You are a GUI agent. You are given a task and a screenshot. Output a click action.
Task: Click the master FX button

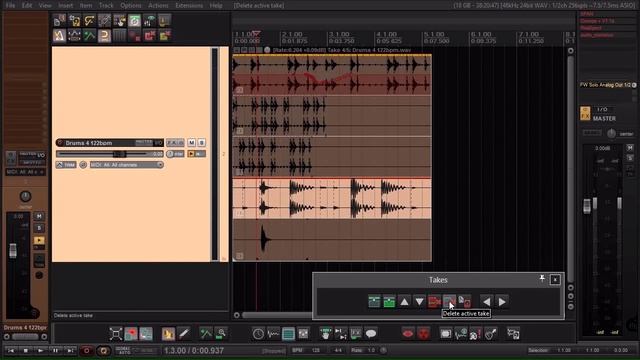point(585,113)
